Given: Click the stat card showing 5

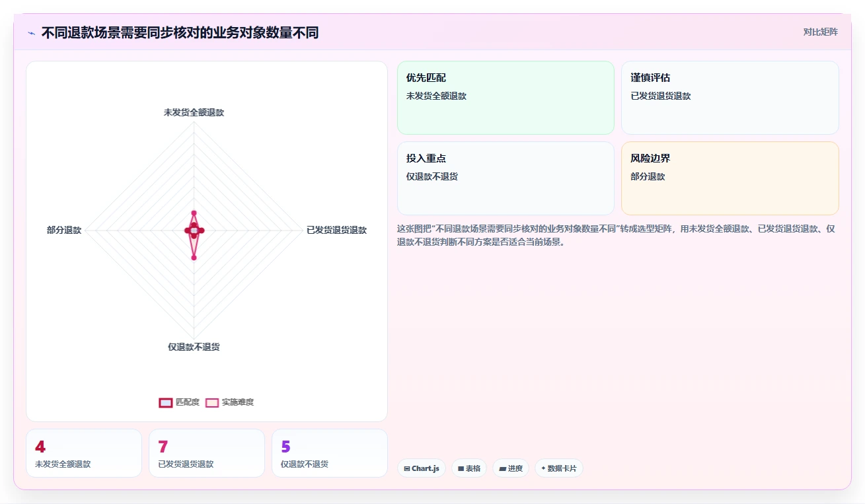Looking at the screenshot, I should pos(330,453).
